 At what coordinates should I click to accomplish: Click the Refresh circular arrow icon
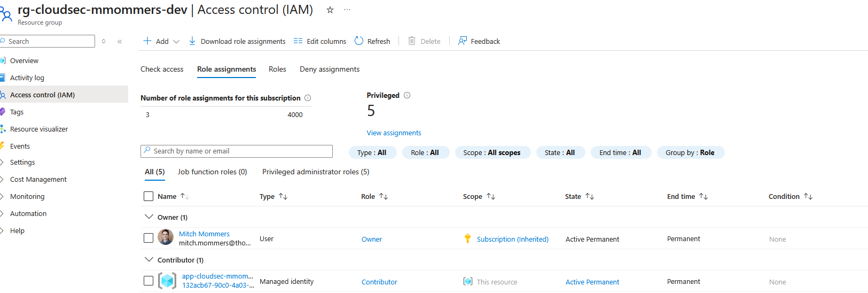tap(359, 41)
